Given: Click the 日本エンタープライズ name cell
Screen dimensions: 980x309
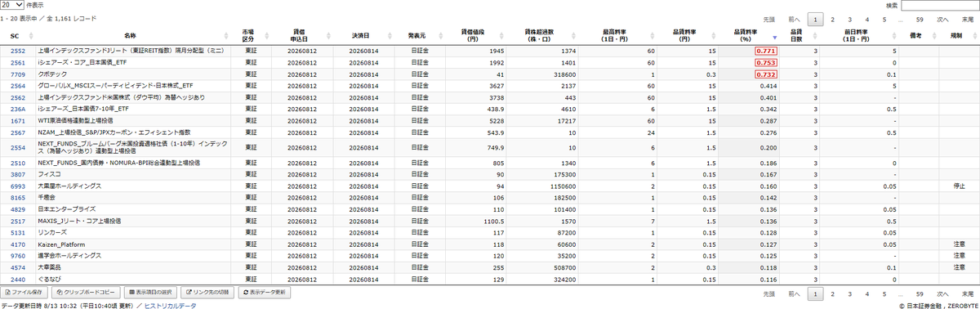Looking at the screenshot, I should [x=133, y=210].
